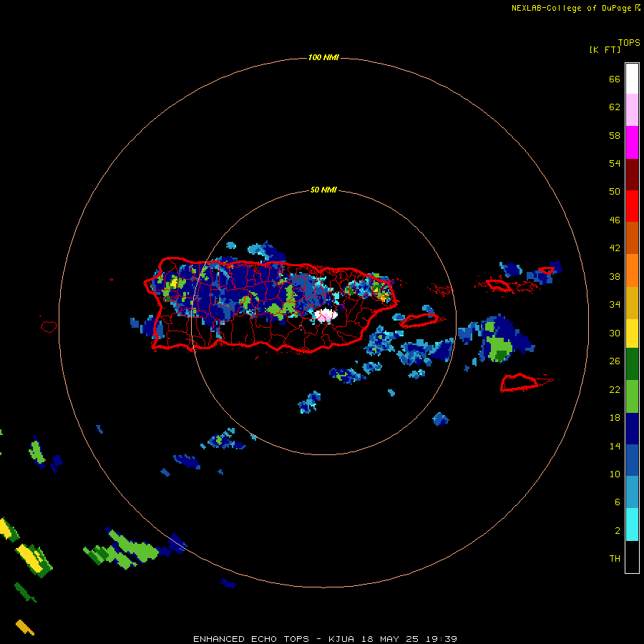
Task: Select the light pink legend swatch
Action: point(632,109)
